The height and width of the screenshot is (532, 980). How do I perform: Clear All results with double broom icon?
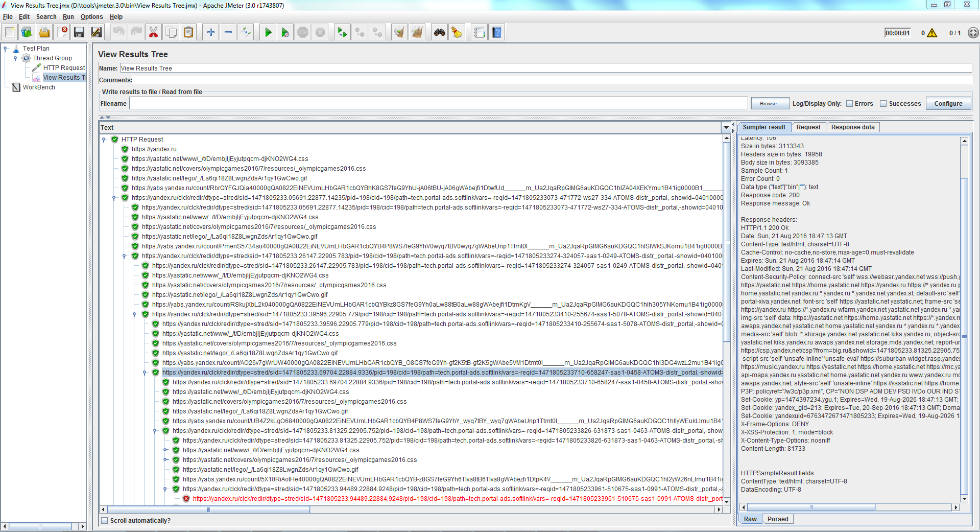coord(417,33)
